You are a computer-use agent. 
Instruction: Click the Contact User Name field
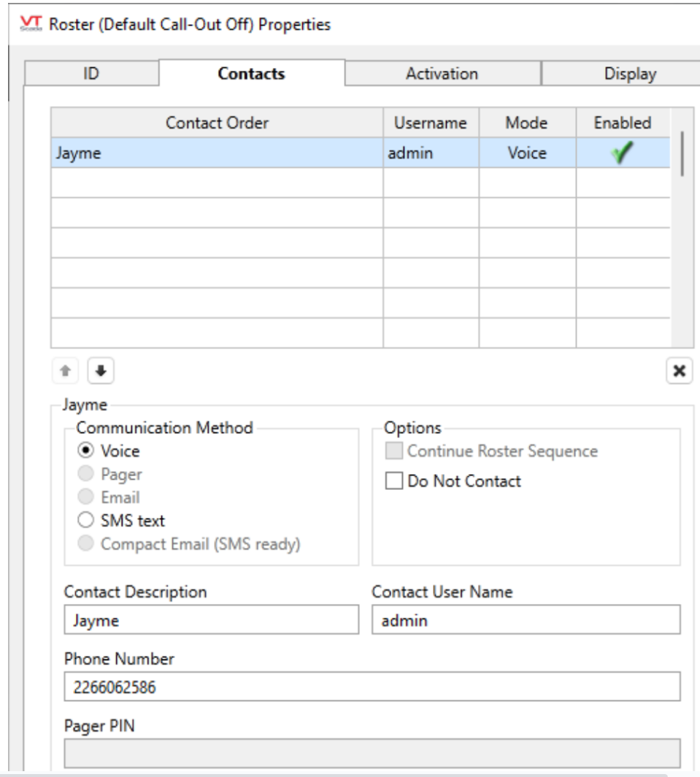[526, 620]
